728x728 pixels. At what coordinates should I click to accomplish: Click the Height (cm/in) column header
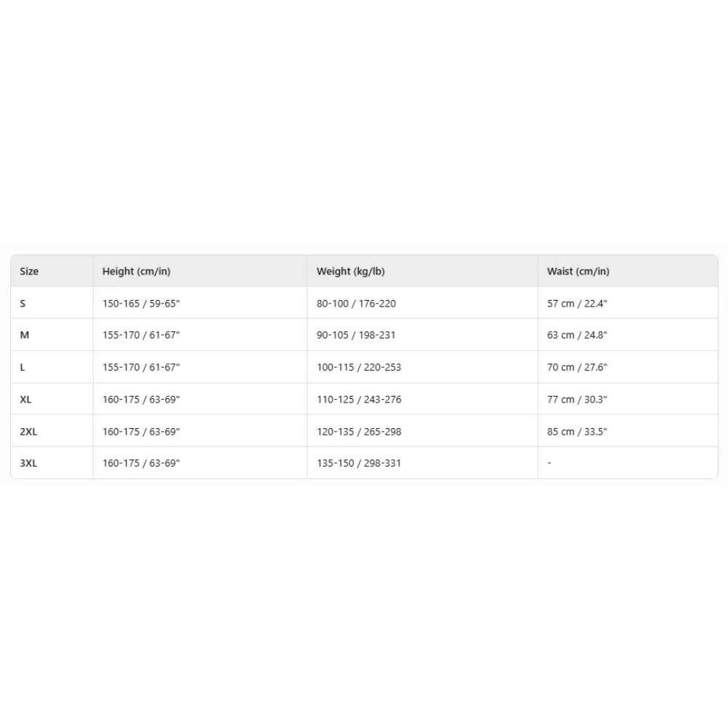[136, 272]
